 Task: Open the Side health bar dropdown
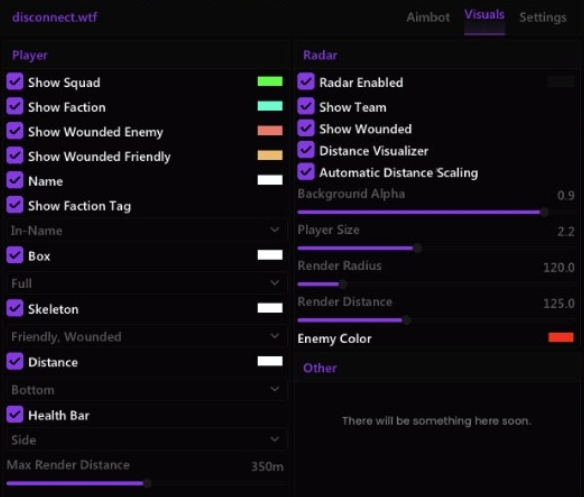click(146, 440)
